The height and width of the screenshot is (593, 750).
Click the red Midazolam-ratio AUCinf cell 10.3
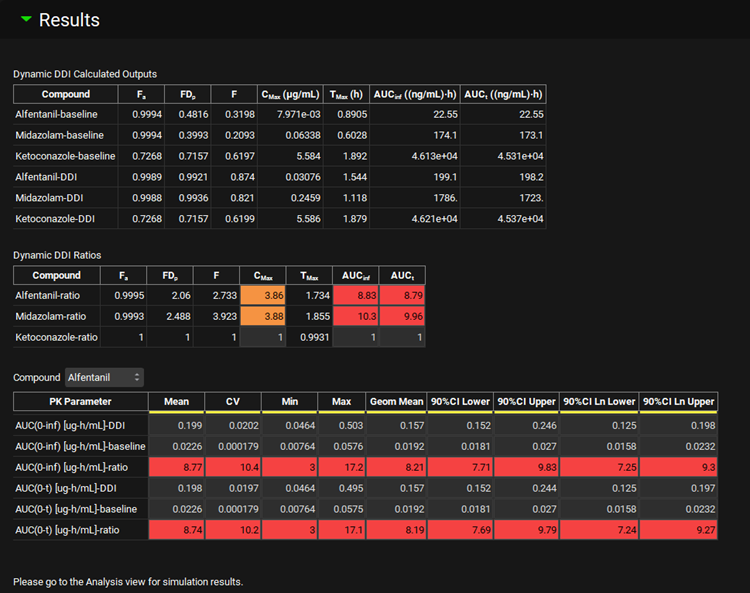pos(357,317)
